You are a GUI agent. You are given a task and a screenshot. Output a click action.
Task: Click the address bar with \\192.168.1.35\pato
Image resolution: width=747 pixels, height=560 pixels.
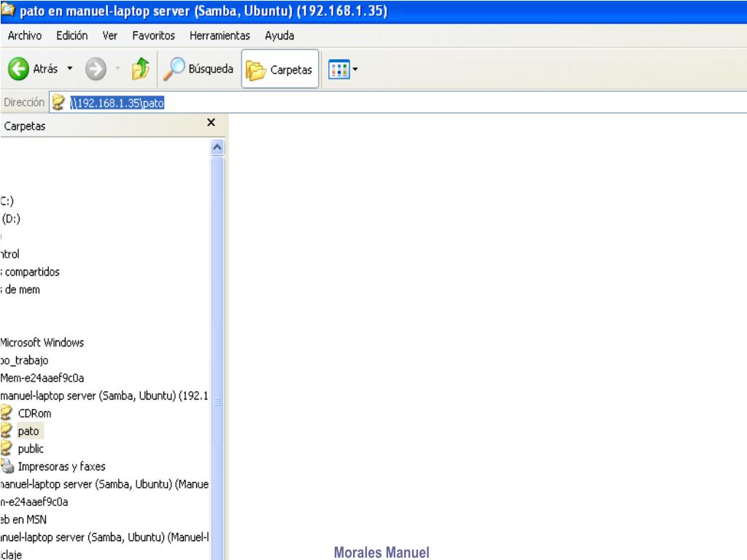[x=398, y=102]
